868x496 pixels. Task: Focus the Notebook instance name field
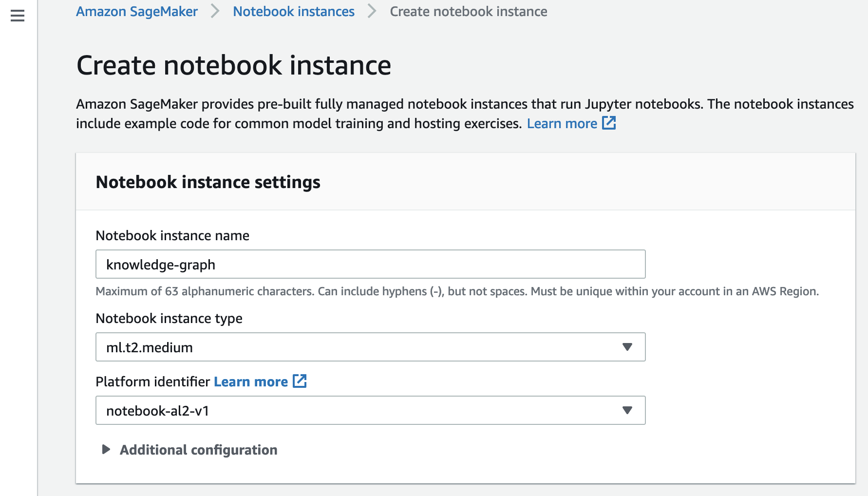tap(370, 264)
